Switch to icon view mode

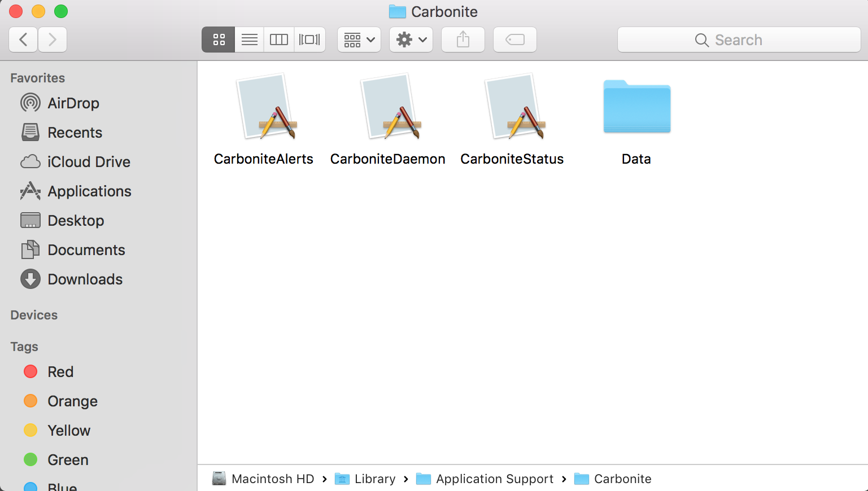tap(219, 40)
